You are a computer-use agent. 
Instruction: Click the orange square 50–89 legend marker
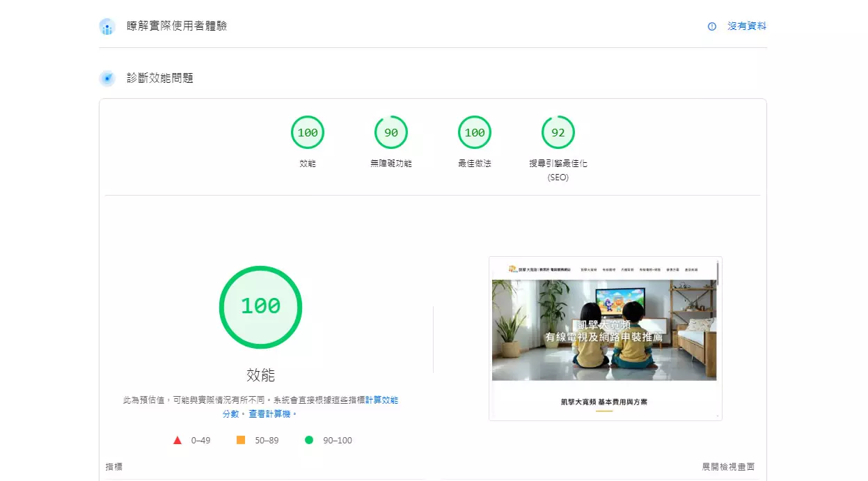241,441
